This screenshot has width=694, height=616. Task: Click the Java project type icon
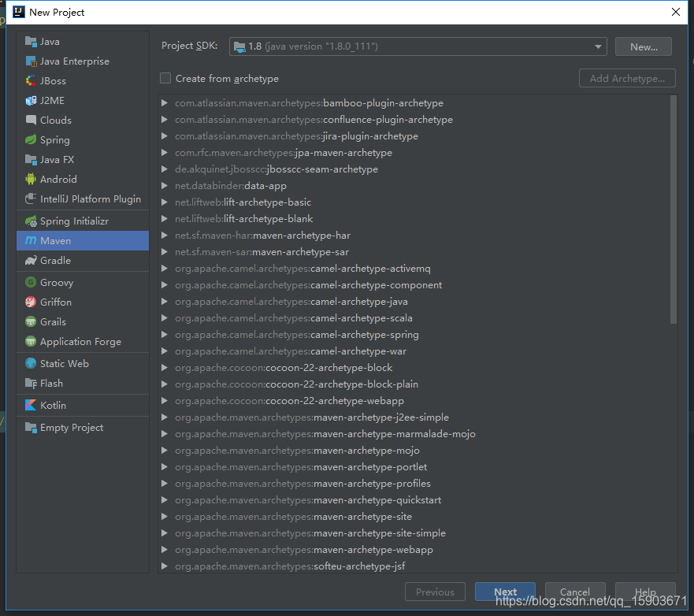pos(31,42)
